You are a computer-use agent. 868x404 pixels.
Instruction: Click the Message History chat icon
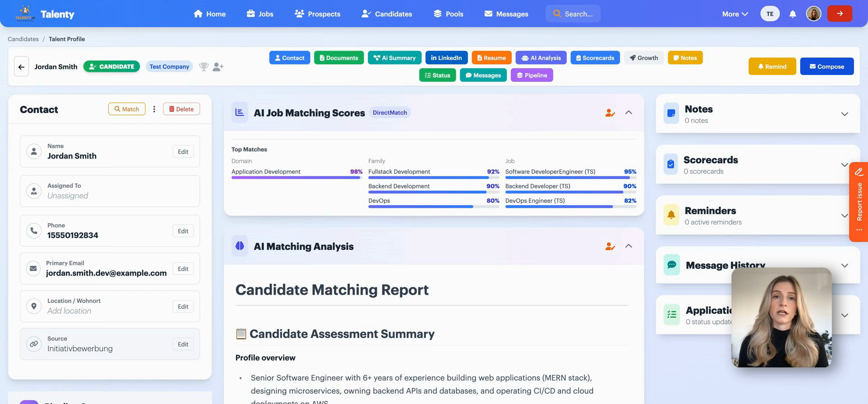(672, 265)
